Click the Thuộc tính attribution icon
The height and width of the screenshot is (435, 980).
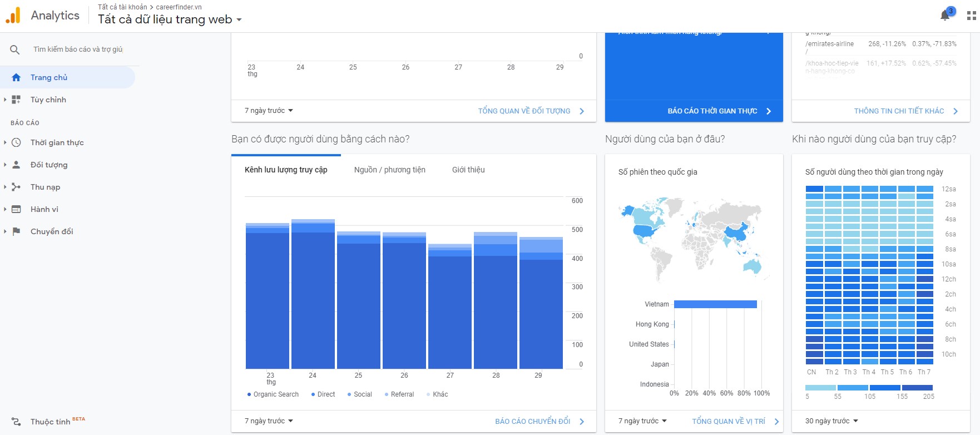pos(16,422)
